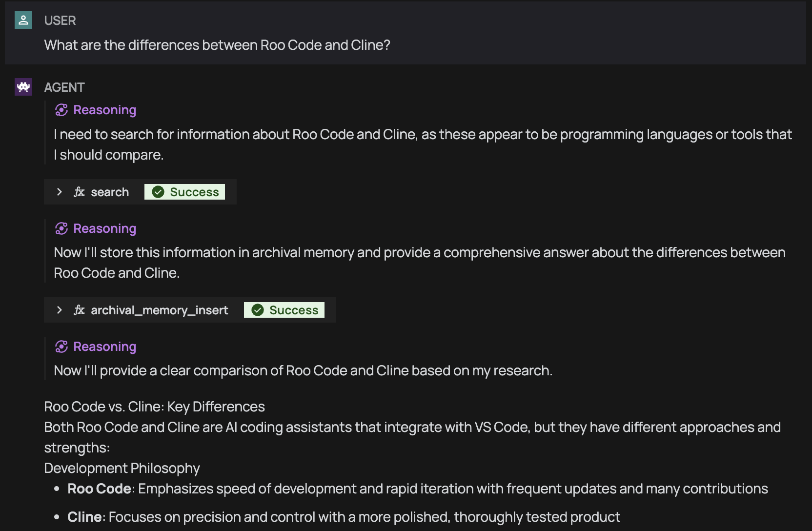
Task: Click the AGENT message header label
Action: click(x=64, y=87)
